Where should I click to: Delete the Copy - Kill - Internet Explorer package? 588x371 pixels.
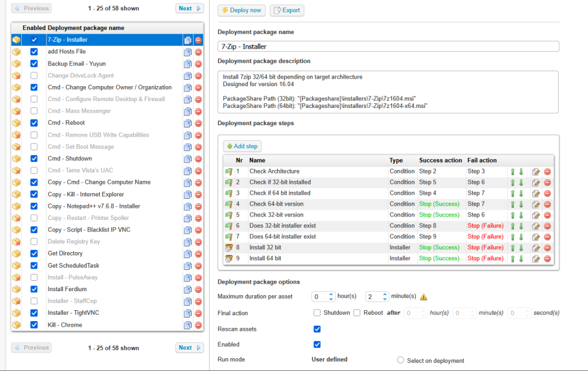[x=198, y=195]
